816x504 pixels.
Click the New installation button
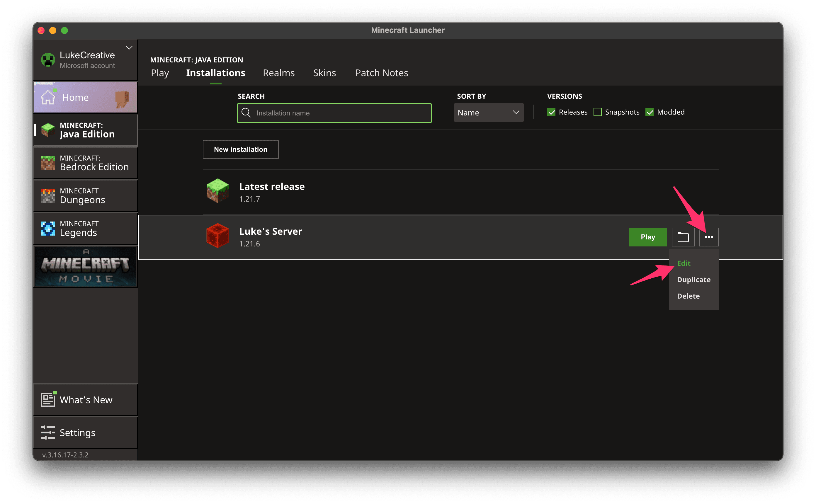tap(240, 149)
